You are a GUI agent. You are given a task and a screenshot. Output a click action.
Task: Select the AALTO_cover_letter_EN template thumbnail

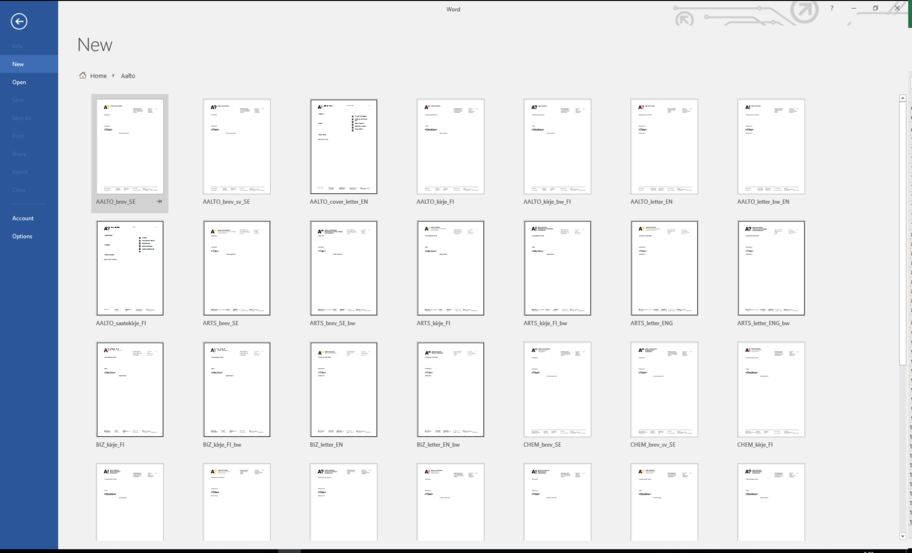(344, 146)
